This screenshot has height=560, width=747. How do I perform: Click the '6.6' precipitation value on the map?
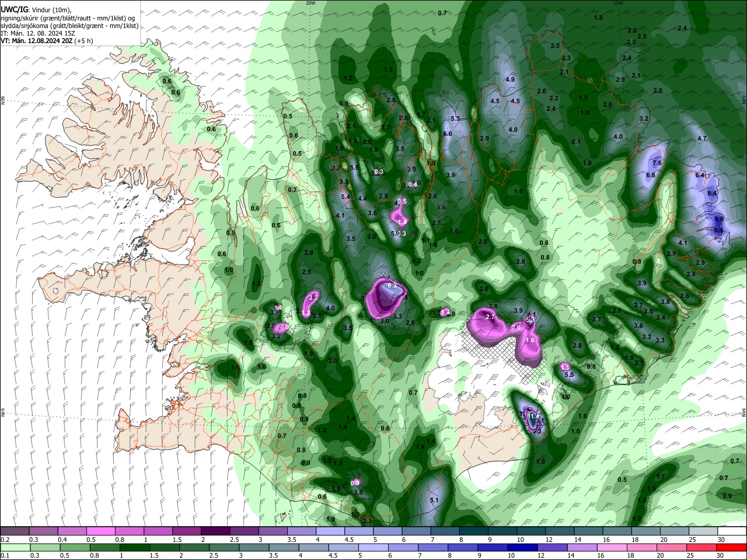[448, 134]
